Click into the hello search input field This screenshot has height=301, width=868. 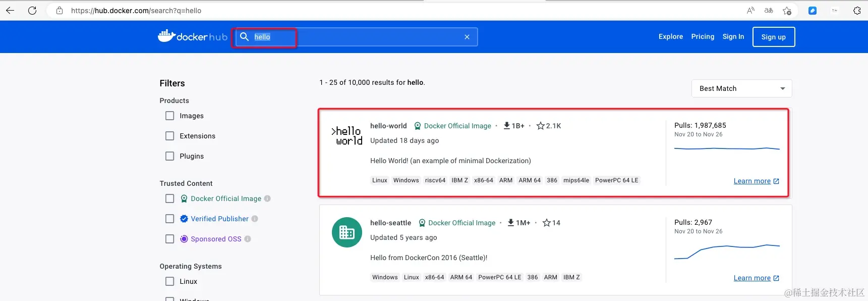(x=356, y=37)
